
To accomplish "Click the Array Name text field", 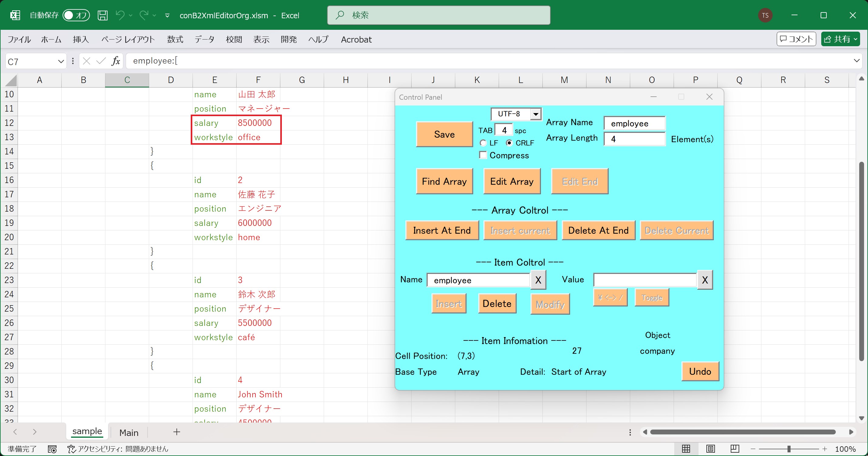I will (x=634, y=123).
